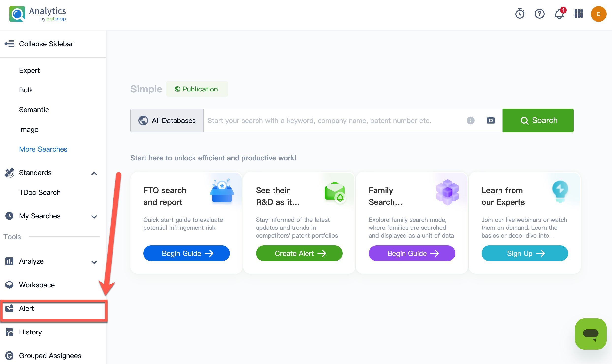Screen dimensions: 612x364
Task: Collapse the Standards section
Action: (94, 173)
